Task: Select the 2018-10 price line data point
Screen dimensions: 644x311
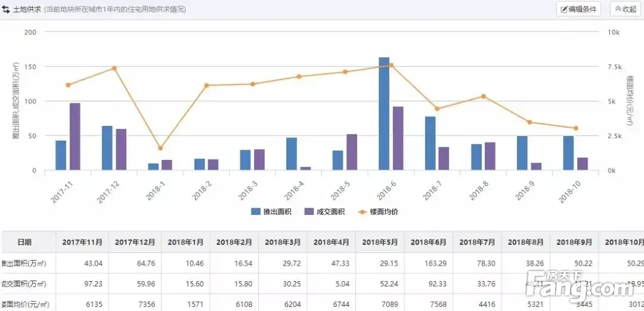Action: tap(575, 128)
